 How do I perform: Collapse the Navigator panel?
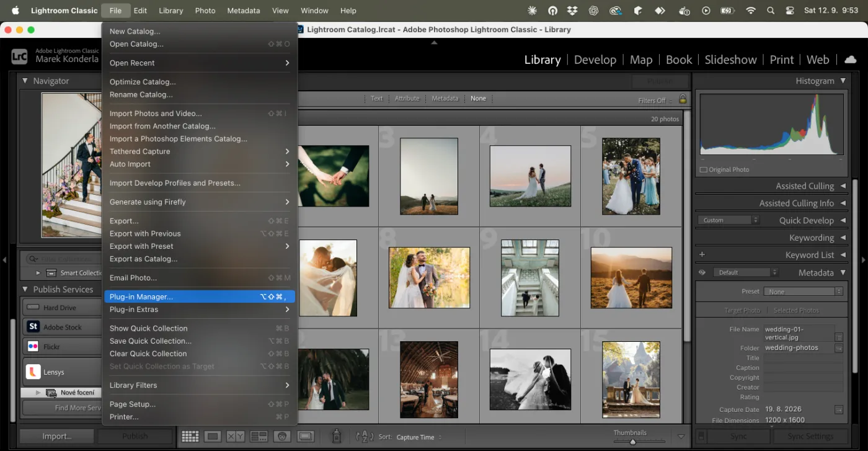click(x=25, y=81)
